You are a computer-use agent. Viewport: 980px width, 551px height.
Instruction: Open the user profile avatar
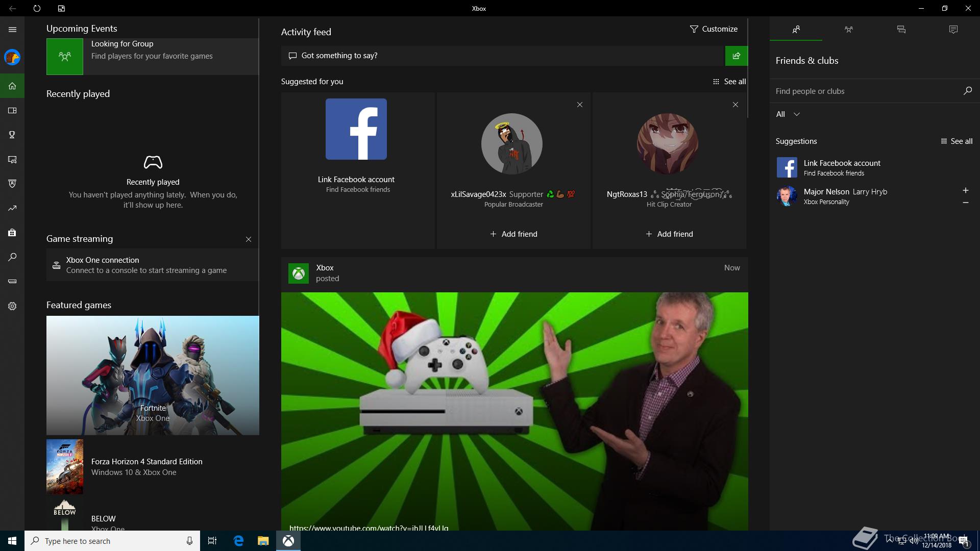[x=12, y=57]
